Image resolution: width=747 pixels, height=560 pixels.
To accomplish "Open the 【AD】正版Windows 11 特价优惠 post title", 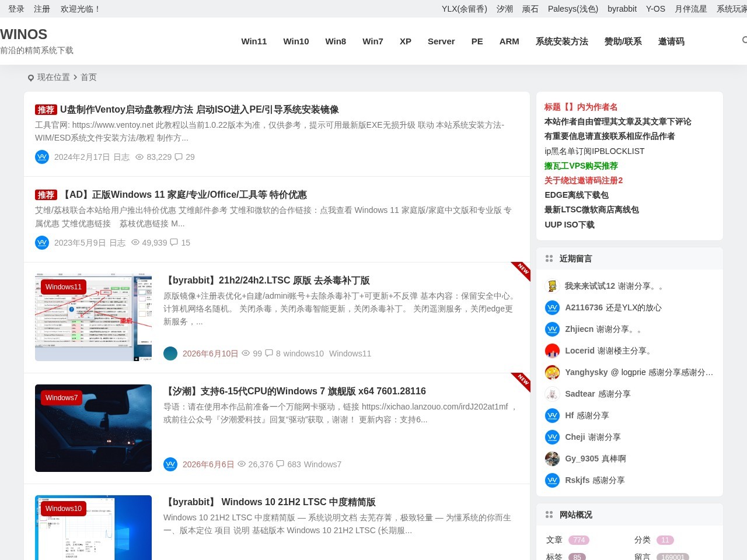I will [183, 195].
